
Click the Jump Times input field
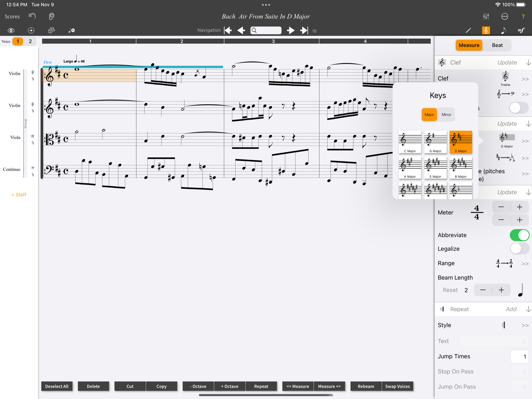pyautogui.click(x=519, y=356)
